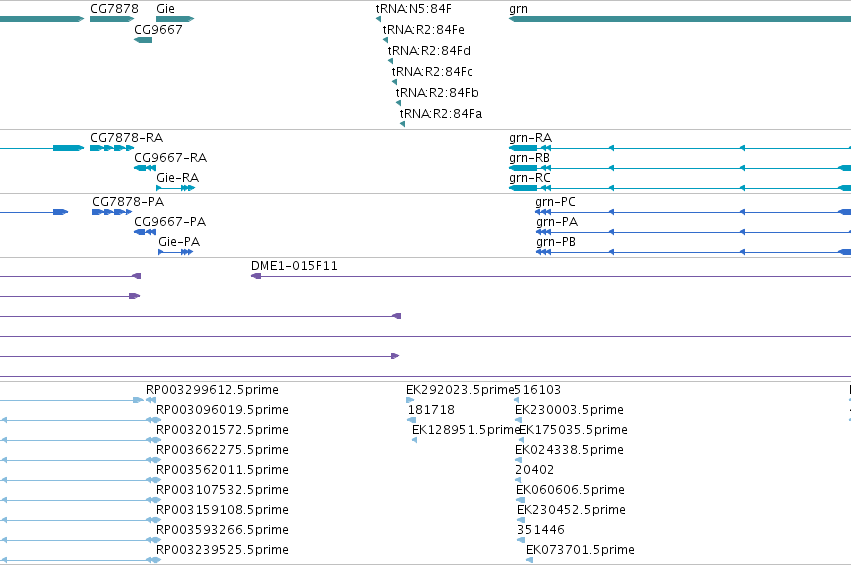851x565 pixels.
Task: Click the tRNA:R2:84Fd feature label
Action: (429, 50)
